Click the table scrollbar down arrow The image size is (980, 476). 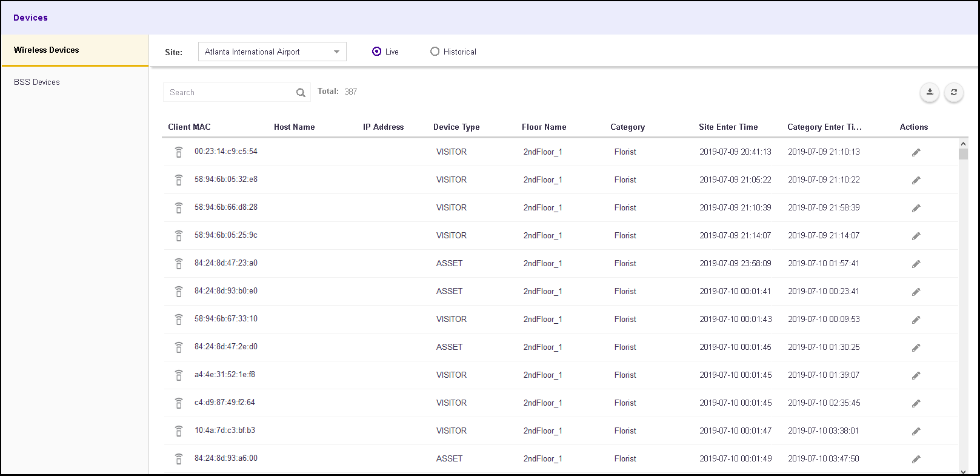[x=963, y=471]
